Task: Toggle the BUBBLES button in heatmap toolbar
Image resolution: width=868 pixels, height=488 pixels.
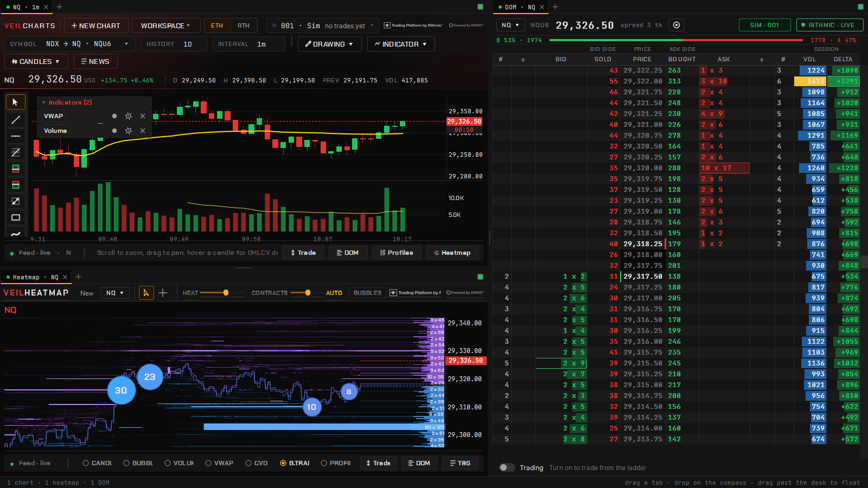Action: [367, 293]
